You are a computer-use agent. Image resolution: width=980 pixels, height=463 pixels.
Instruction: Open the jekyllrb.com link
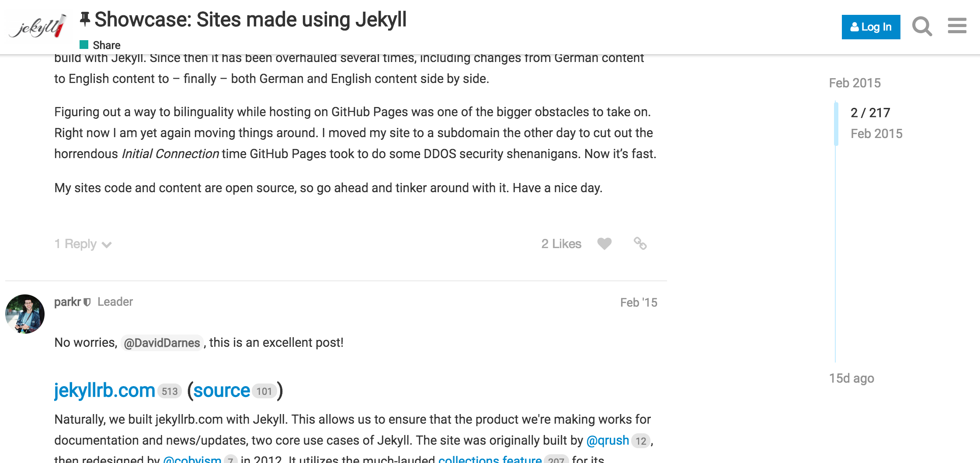click(104, 390)
